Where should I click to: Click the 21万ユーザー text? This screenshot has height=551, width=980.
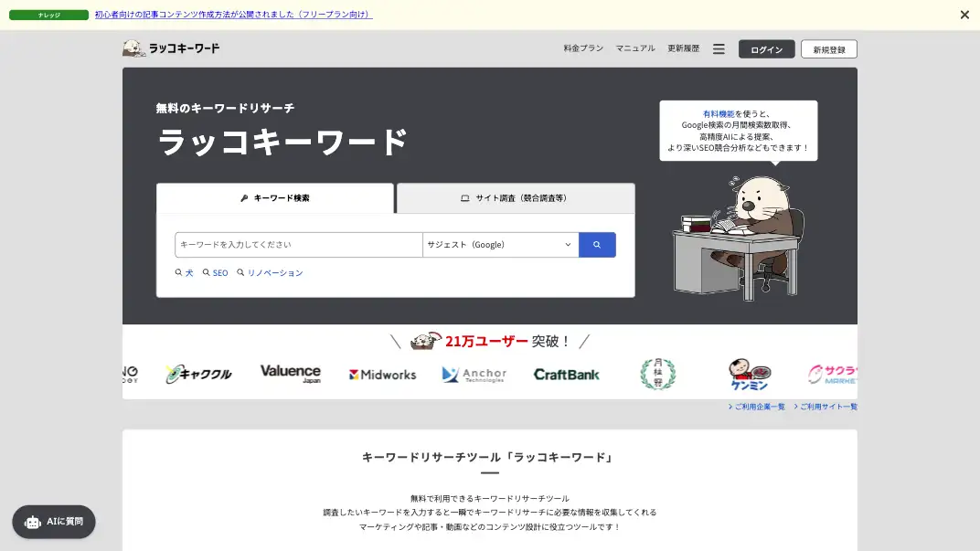tap(486, 341)
